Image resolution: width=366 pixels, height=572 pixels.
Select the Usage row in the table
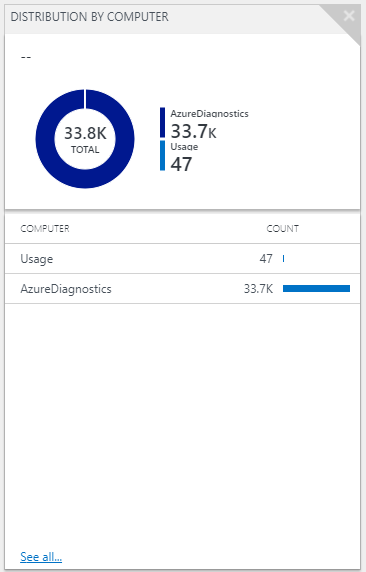click(182, 259)
